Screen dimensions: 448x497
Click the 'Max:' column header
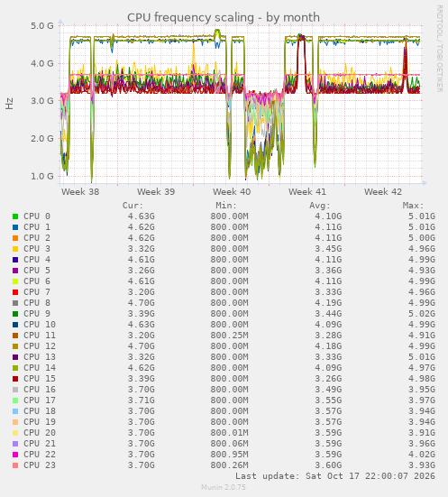click(413, 206)
